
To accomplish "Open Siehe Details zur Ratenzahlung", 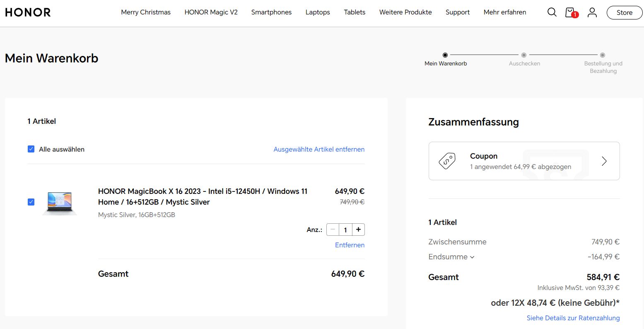I will click(x=573, y=318).
